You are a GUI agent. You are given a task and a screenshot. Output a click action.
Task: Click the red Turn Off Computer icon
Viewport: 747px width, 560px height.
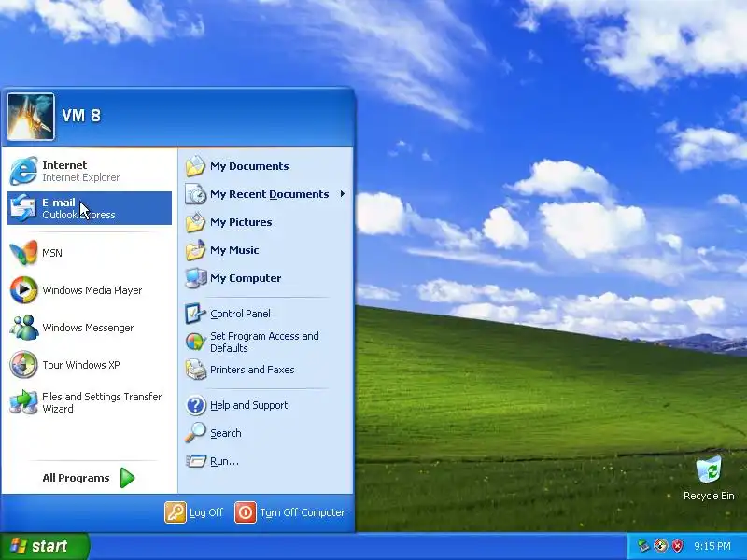click(246, 512)
